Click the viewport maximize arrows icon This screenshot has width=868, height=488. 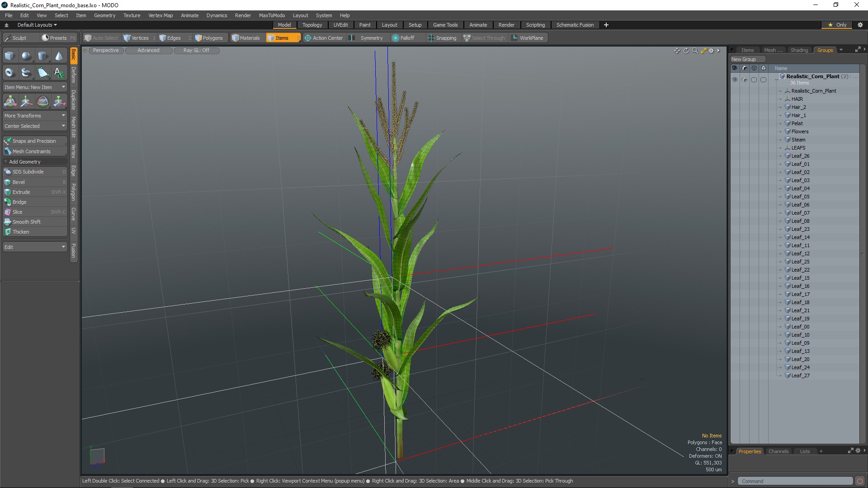[703, 51]
